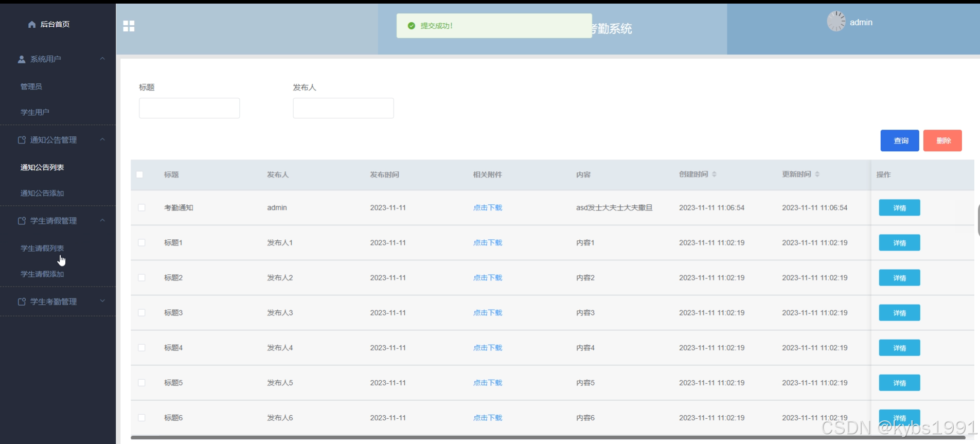The image size is (980, 444).
Task: Open 学生请假列表 menu item
Action: pyautogui.click(x=42, y=248)
